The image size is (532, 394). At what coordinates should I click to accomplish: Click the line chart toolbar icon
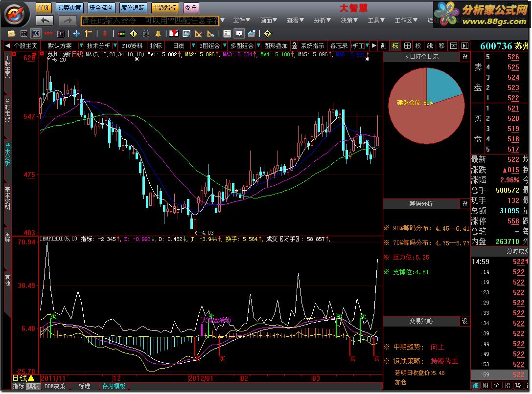tap(24, 34)
